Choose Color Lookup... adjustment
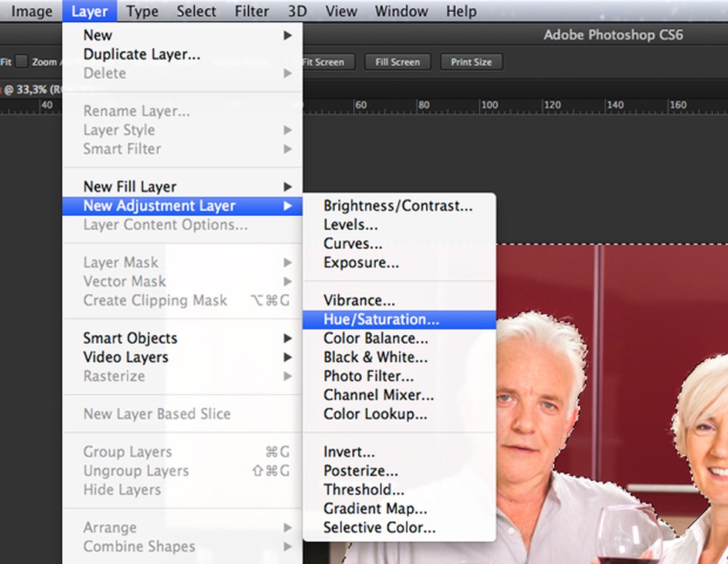Image resolution: width=728 pixels, height=564 pixels. click(x=400, y=414)
